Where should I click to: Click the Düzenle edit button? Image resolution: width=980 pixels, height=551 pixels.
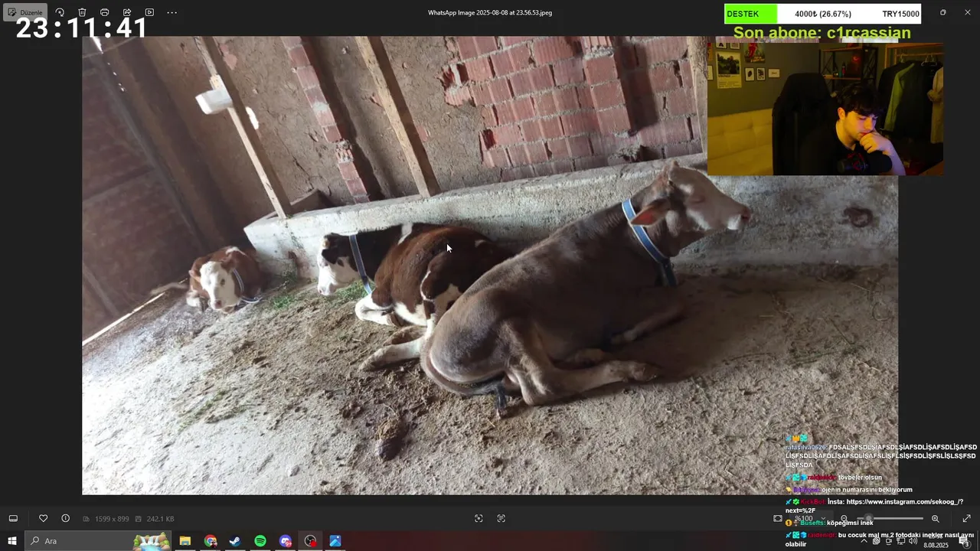pos(25,12)
